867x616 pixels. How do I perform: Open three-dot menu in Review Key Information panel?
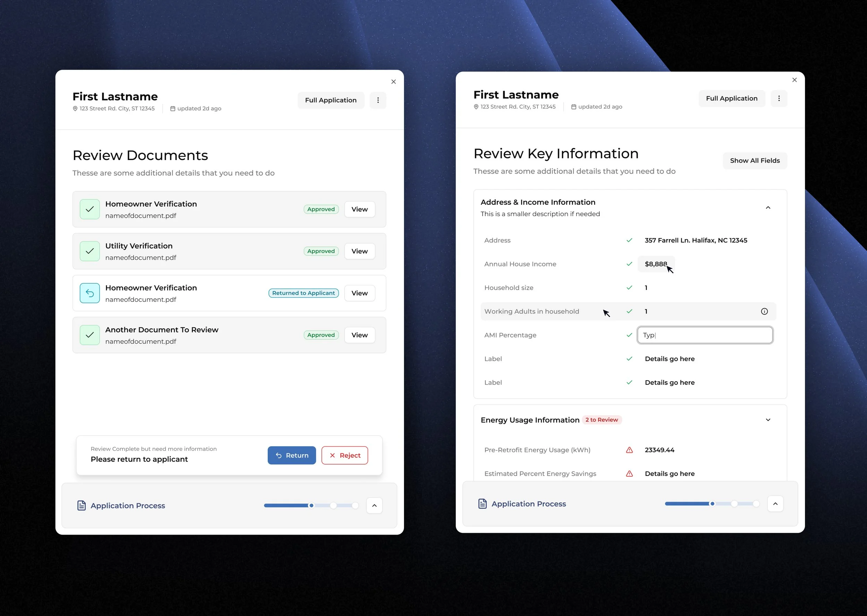(x=779, y=98)
